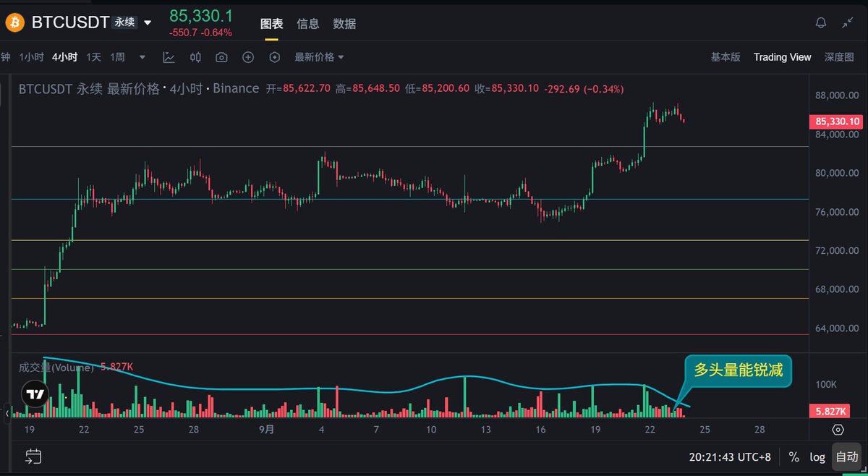This screenshot has height=476, width=868.
Task: Switch to the 图表 tab
Action: pos(272,24)
